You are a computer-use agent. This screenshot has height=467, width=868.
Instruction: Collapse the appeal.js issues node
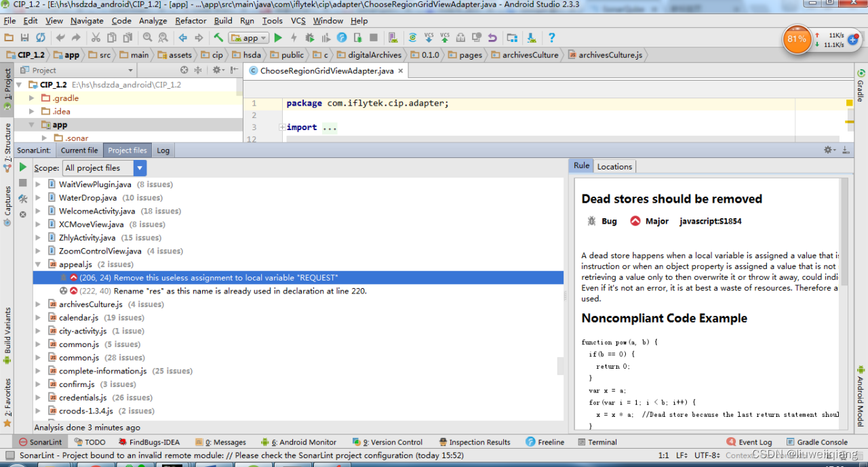[38, 264]
